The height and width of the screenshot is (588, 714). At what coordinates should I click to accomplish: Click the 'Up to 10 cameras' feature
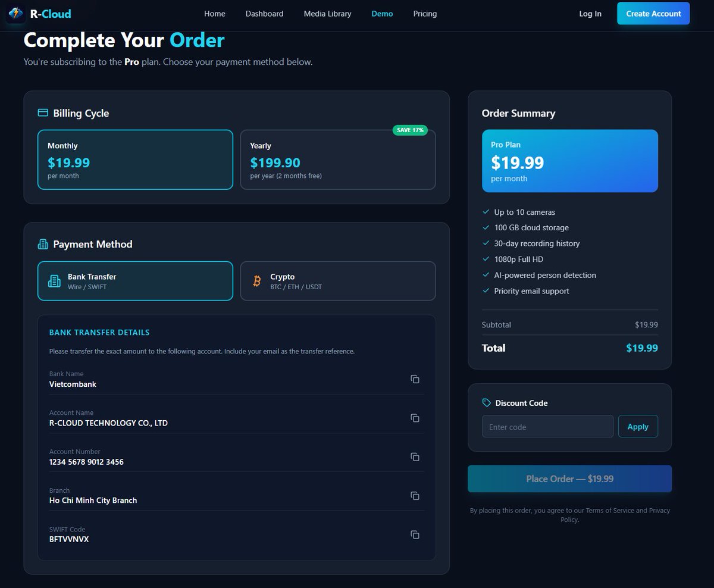click(524, 212)
